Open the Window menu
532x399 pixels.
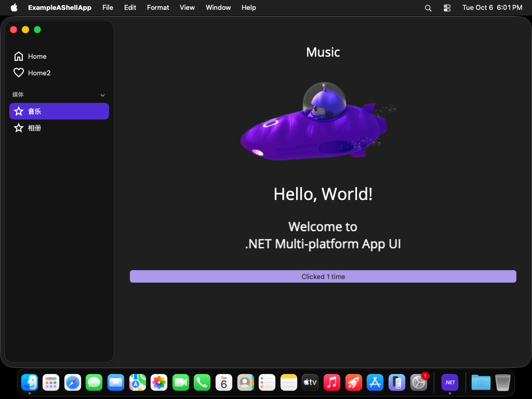click(x=218, y=7)
